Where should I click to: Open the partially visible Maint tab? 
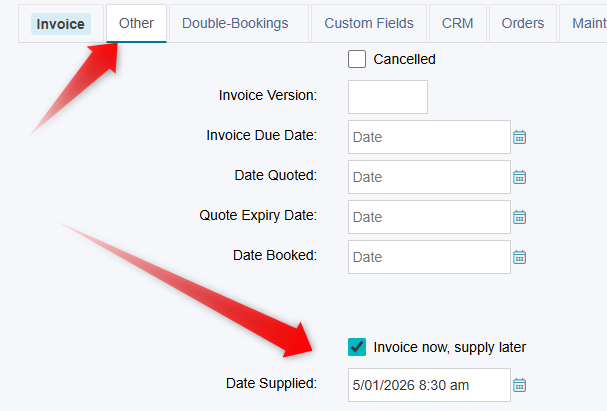[x=587, y=23]
